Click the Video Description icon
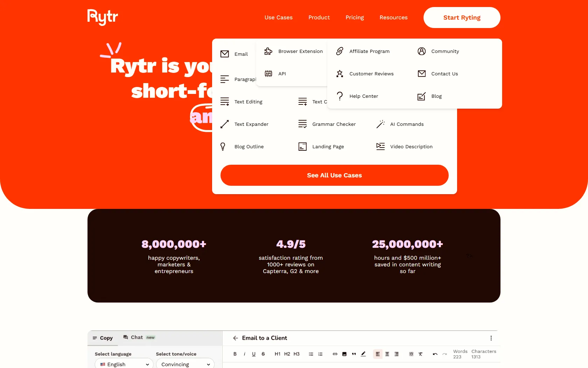Viewport: 588px width, 368px height. pyautogui.click(x=380, y=146)
